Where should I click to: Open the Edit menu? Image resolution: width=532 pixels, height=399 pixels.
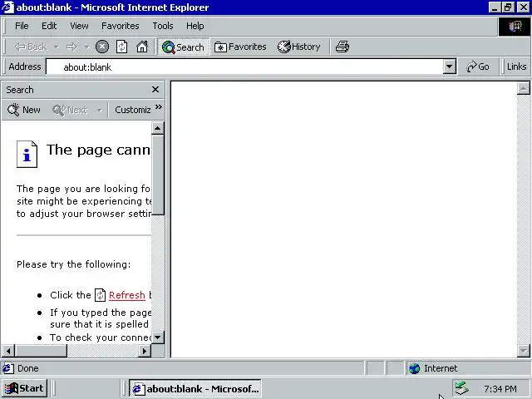(49, 26)
